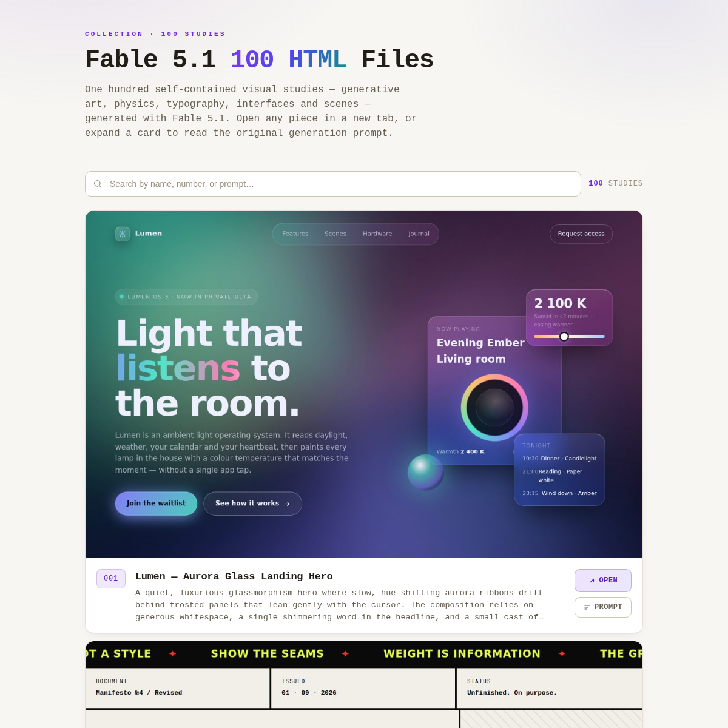Click the Fable 5.1 100 HTML Files heading

259,60
